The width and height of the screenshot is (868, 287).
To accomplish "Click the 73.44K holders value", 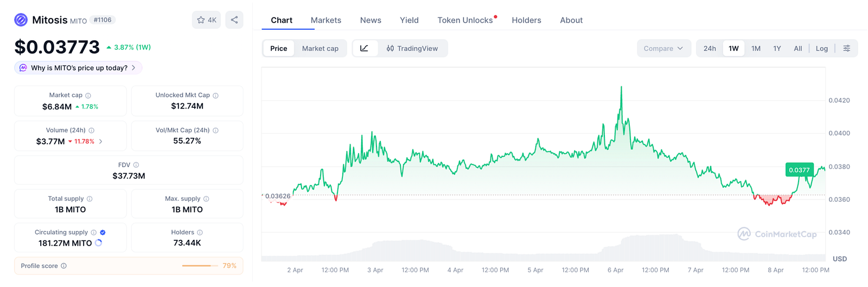I will point(187,243).
